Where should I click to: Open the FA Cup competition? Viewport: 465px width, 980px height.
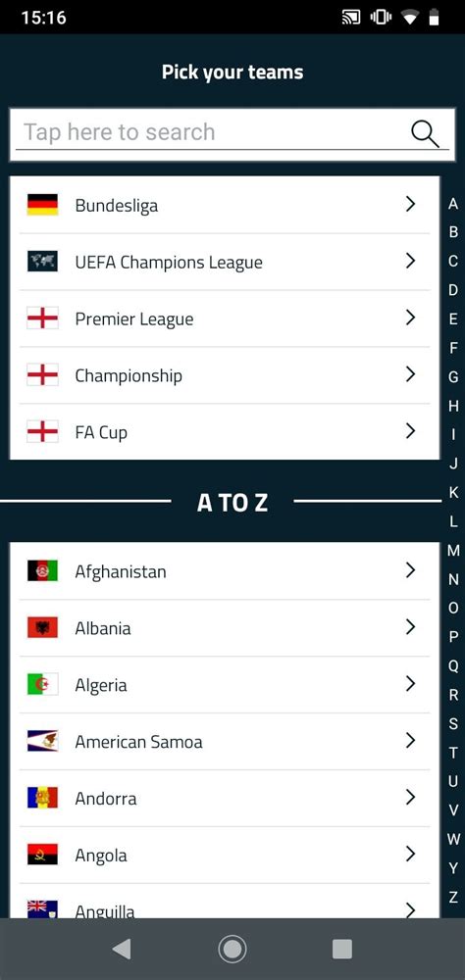[x=225, y=432]
